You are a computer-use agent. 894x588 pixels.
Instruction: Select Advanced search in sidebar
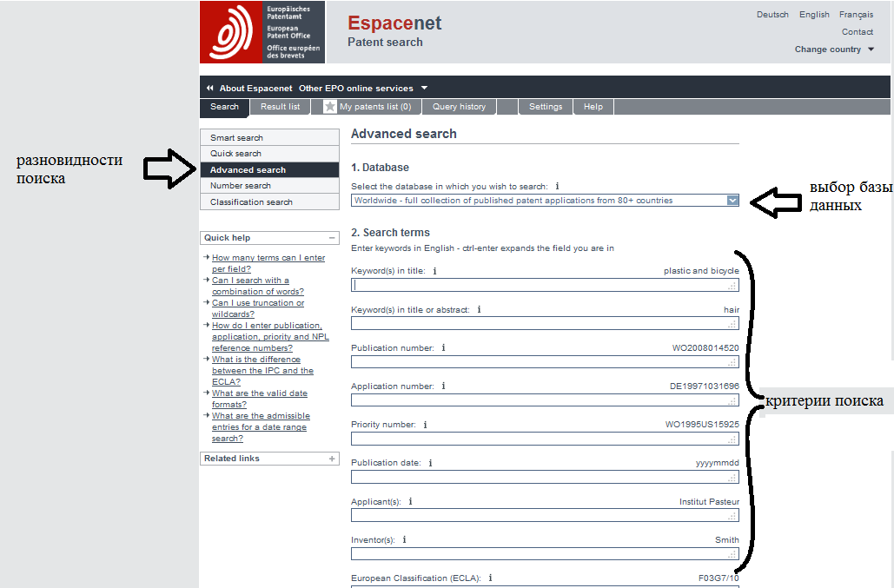(x=269, y=169)
